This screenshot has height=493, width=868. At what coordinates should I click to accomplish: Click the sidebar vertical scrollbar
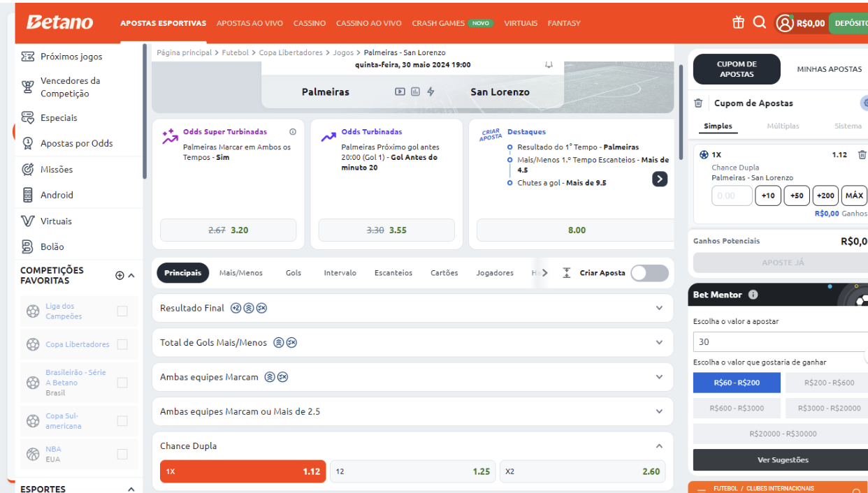coord(145,112)
